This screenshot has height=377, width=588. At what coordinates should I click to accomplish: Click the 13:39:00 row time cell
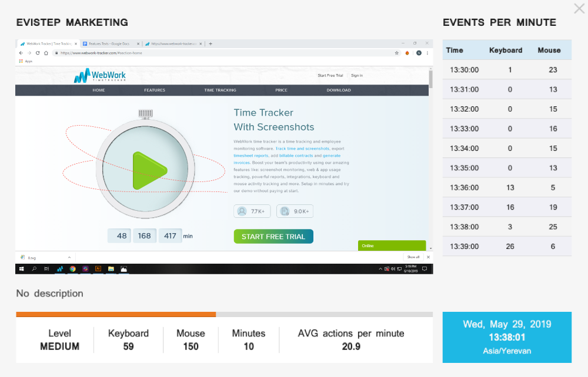465,247
